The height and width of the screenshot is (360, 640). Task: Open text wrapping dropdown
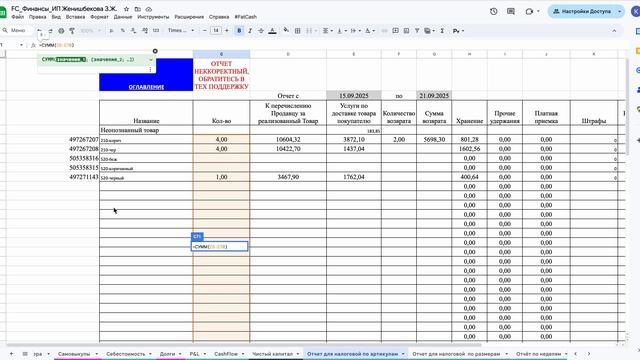tap(355, 31)
